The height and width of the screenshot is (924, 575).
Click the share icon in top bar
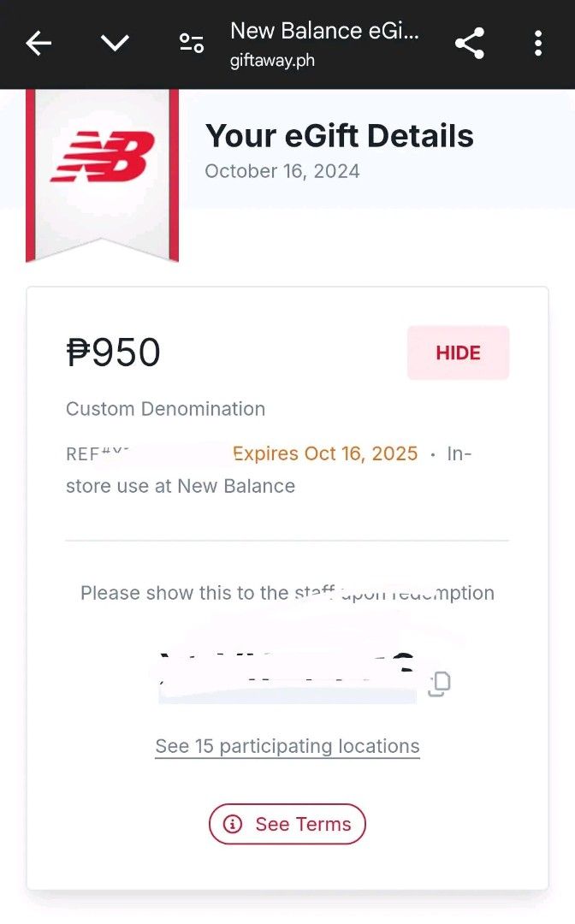pos(470,43)
